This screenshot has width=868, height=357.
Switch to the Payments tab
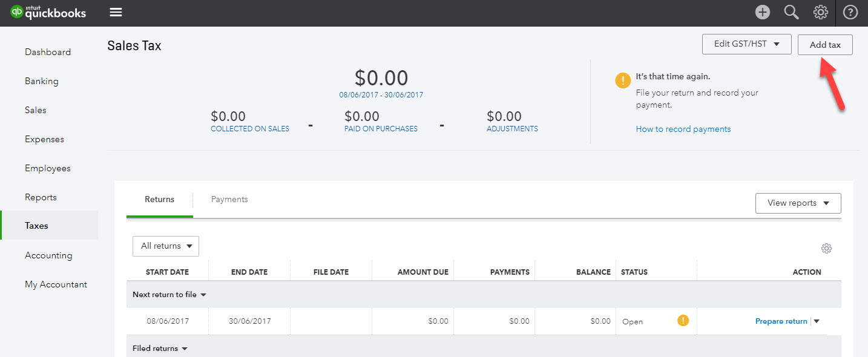pyautogui.click(x=229, y=198)
